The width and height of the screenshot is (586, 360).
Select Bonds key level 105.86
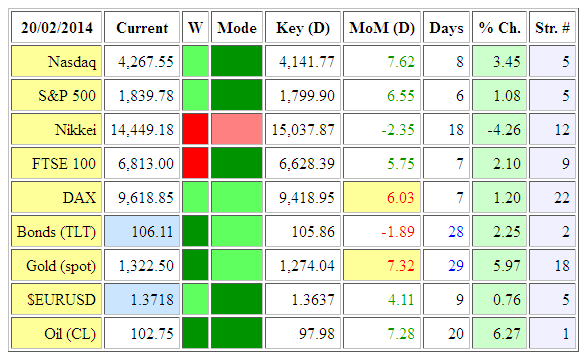(x=303, y=231)
